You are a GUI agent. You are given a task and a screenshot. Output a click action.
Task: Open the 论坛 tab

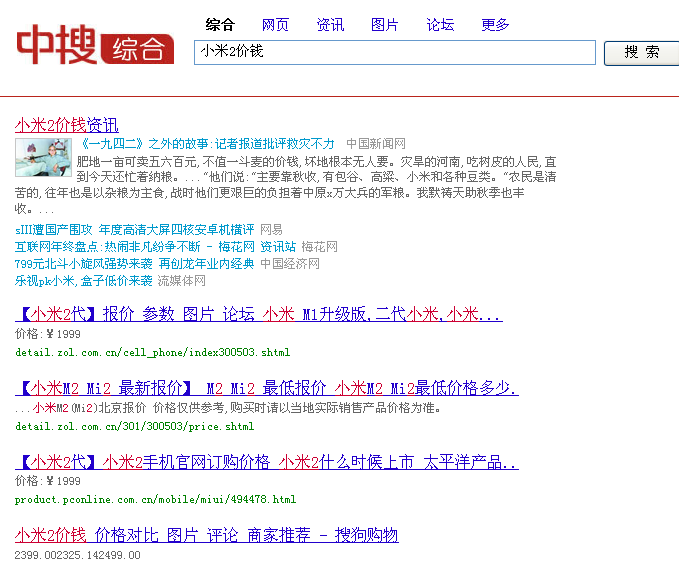pos(440,25)
